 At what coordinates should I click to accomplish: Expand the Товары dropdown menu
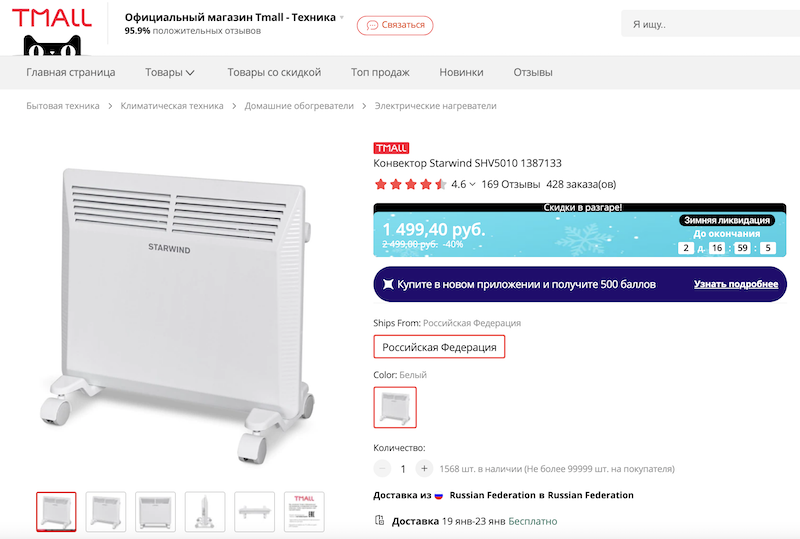point(170,72)
